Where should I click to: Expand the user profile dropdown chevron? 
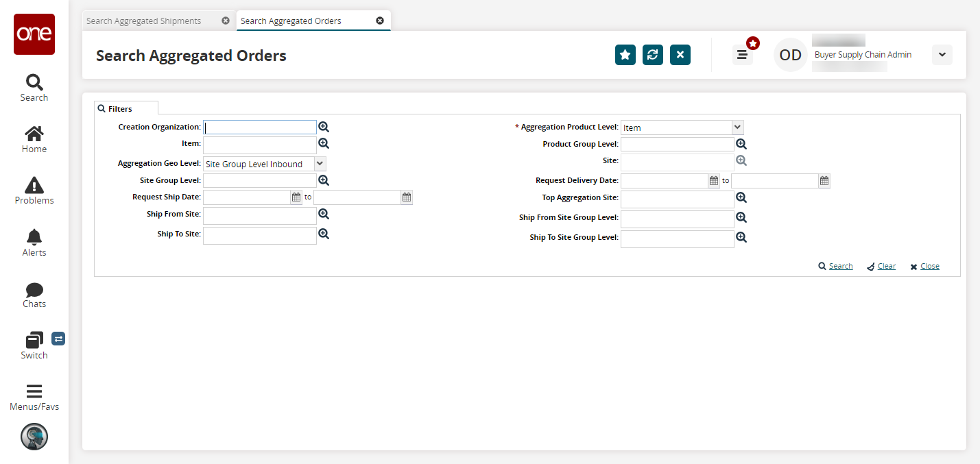click(x=942, y=55)
